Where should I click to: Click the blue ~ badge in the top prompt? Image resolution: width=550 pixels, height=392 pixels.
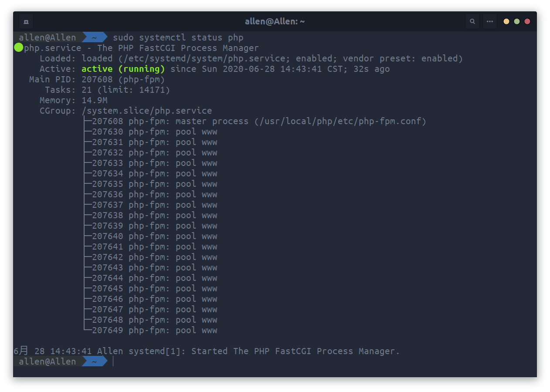point(95,37)
